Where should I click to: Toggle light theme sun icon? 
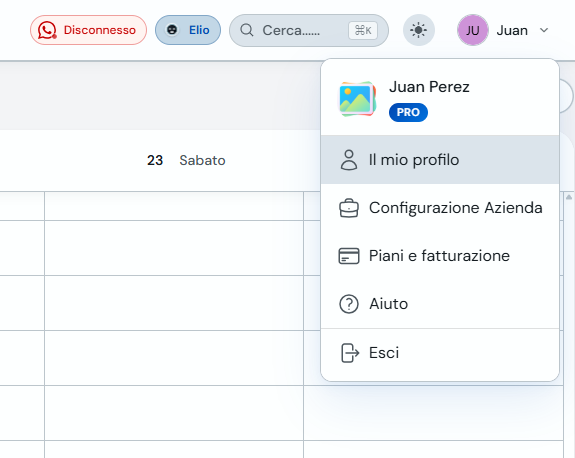[419, 30]
